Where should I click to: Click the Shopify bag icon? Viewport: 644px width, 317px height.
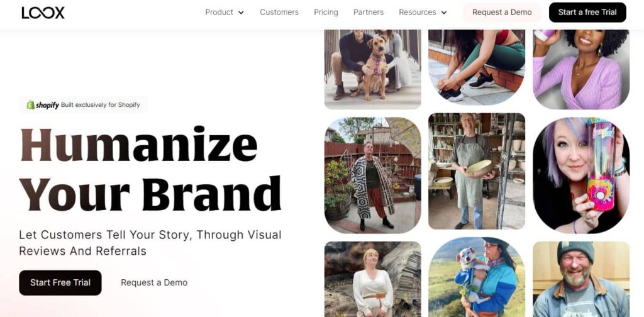(30, 104)
